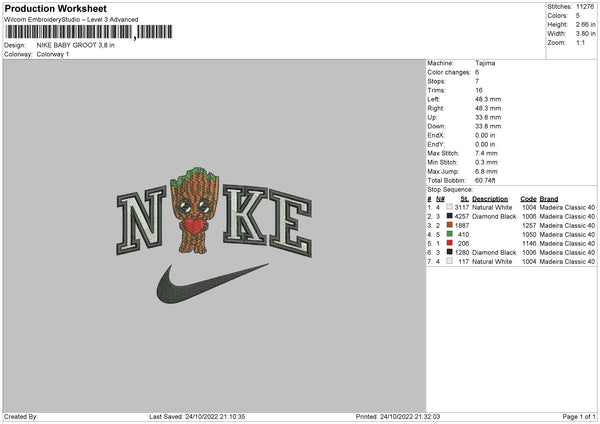
Task: Click the Width value 3.80 in
Action: (x=585, y=34)
